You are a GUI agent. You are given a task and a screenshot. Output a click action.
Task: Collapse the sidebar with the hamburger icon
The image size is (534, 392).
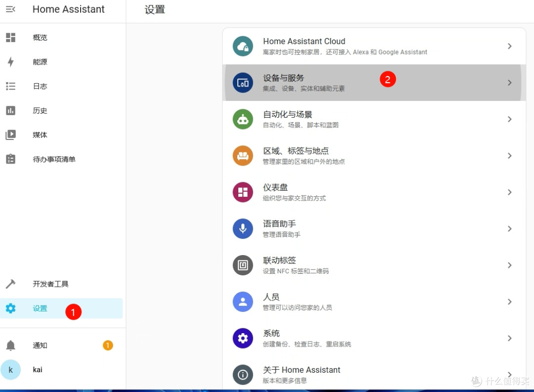click(10, 9)
